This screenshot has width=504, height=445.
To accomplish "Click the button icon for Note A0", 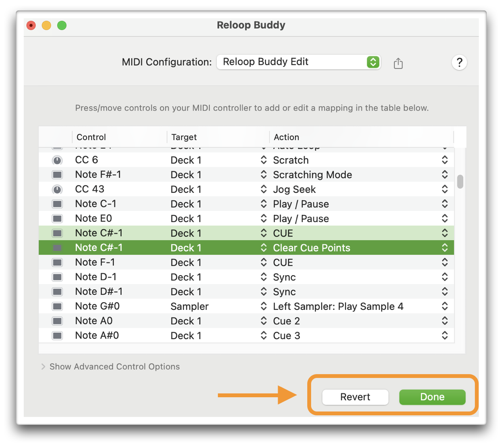I will coord(58,321).
